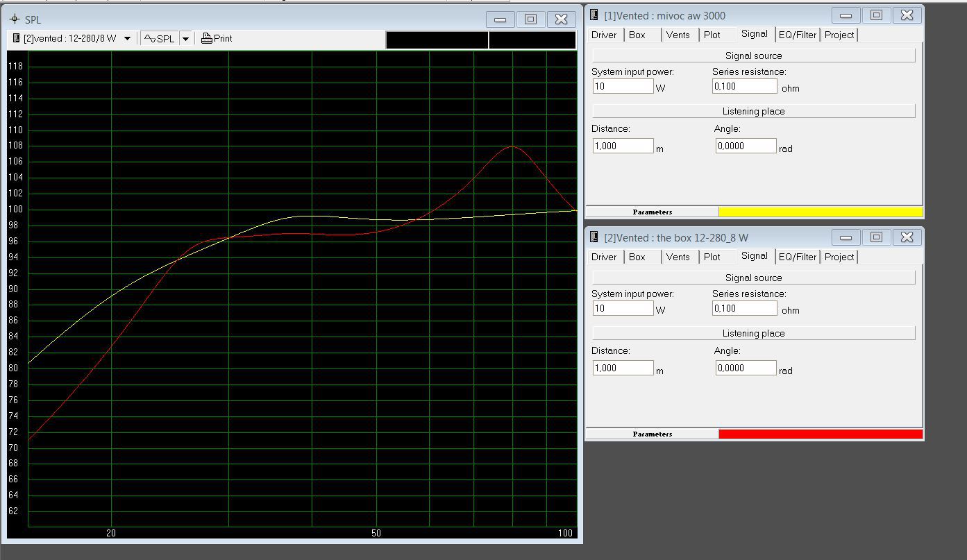Click the yellow curve color swatch
The width and height of the screenshot is (967, 560).
821,212
